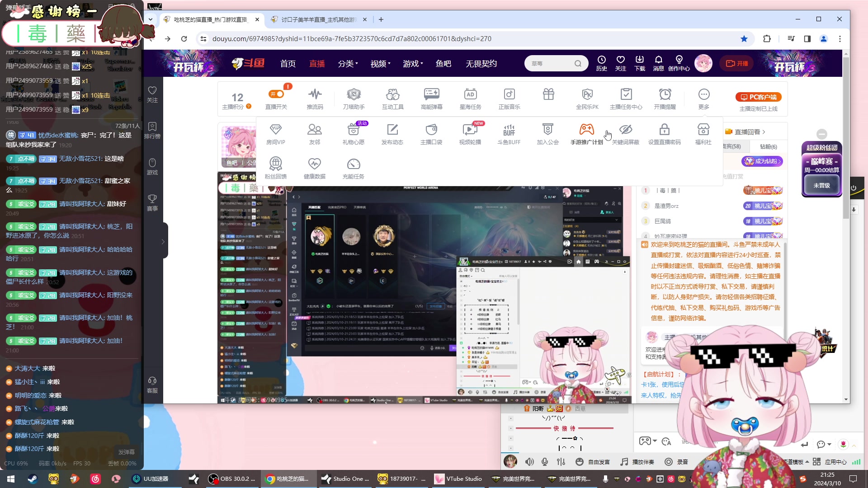The height and width of the screenshot is (488, 868).
Task: Click the 成为钻粉 button
Action: [762, 161]
